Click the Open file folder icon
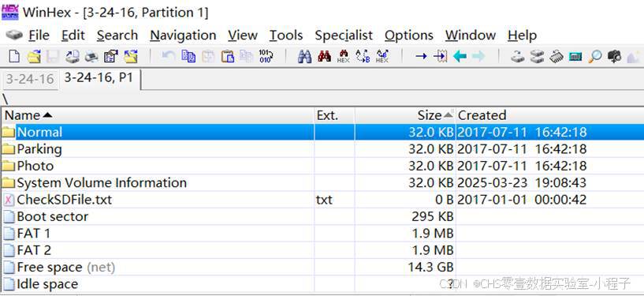The height and width of the screenshot is (296, 644). [34, 56]
